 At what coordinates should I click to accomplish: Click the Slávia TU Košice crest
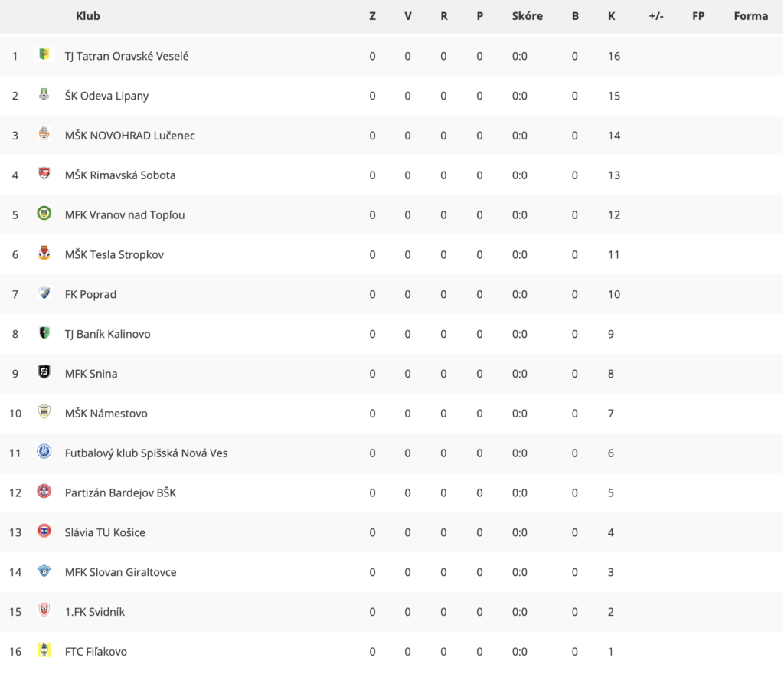coord(44,531)
